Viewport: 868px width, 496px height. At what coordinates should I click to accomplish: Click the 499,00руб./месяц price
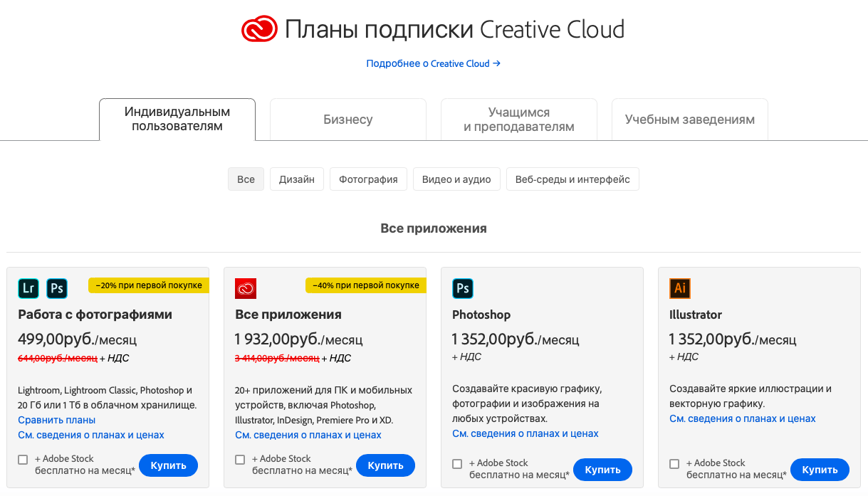(x=77, y=339)
